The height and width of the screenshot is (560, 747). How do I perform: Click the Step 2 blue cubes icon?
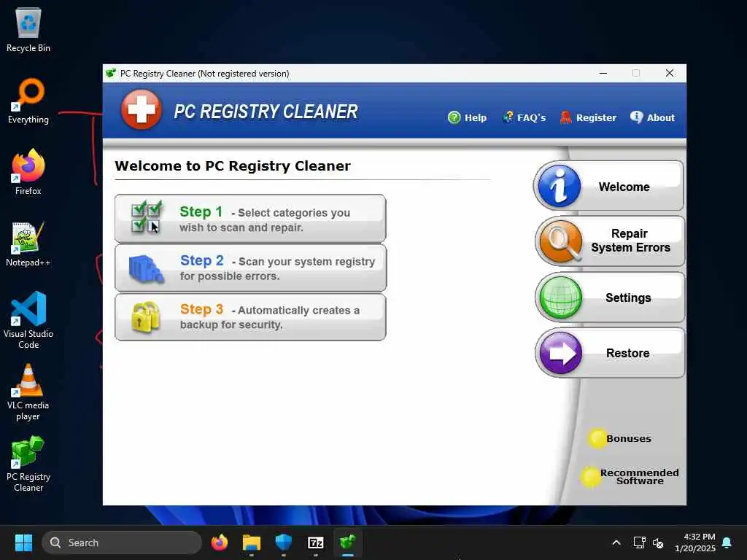(x=146, y=269)
